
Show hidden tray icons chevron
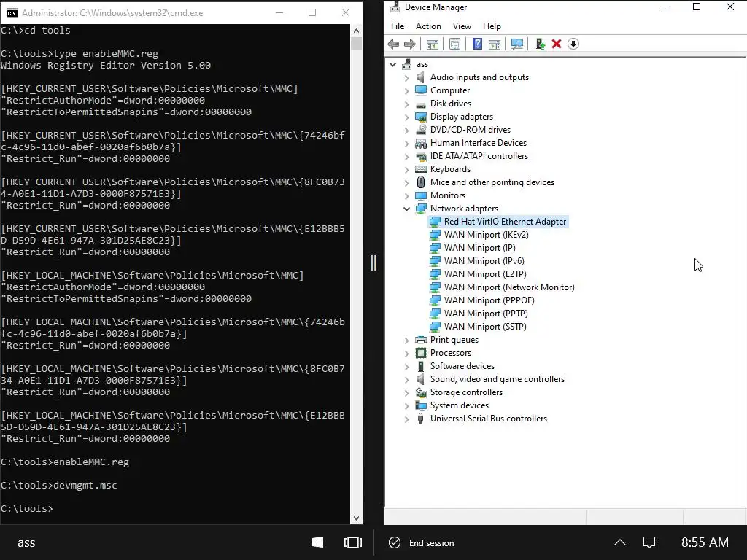pyautogui.click(x=620, y=542)
